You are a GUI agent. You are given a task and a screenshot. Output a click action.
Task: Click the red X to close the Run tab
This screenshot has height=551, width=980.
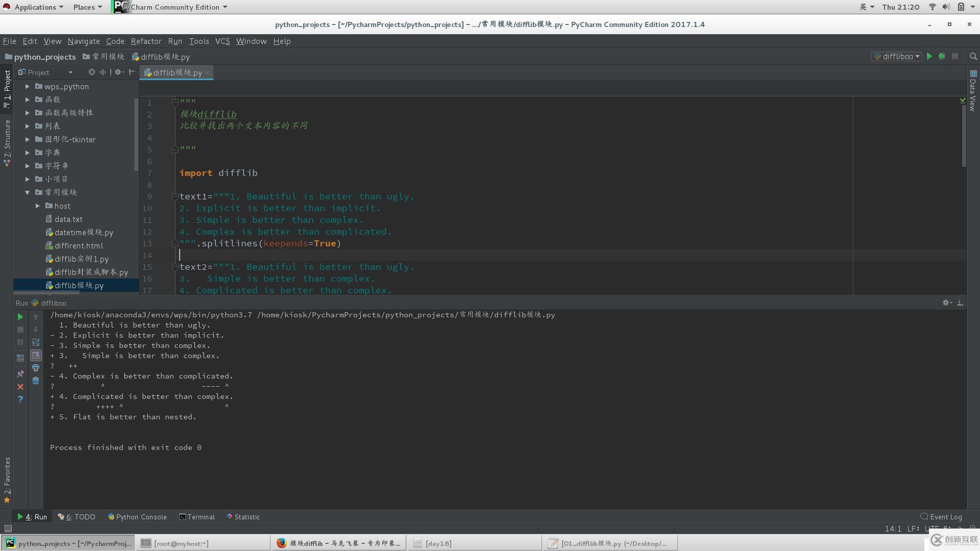20,387
